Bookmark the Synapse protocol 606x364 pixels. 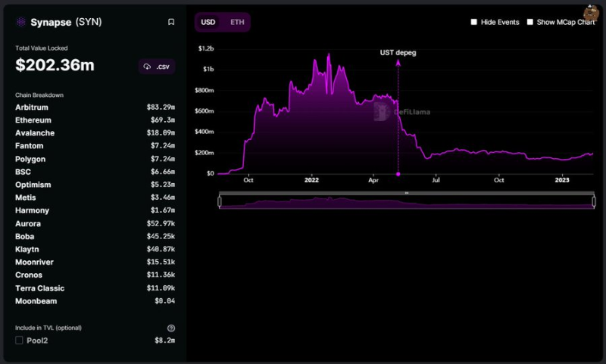point(171,22)
